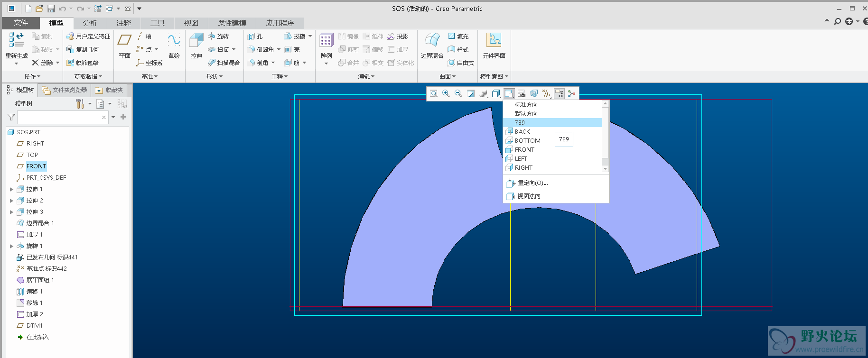Click the Freestyle (自由式) tool
Screen dimensions: 868x358
pyautogui.click(x=461, y=63)
